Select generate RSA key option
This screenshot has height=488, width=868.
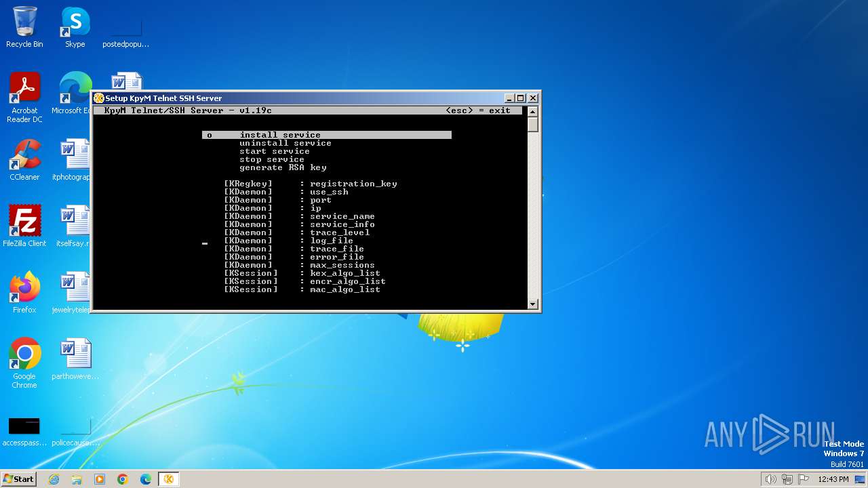[283, 167]
